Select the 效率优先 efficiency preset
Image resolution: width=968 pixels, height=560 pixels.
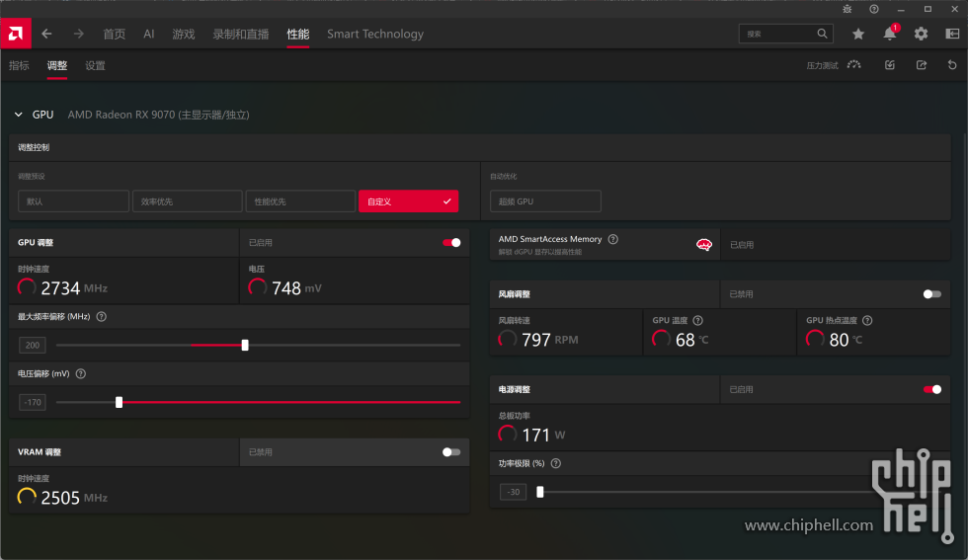point(187,201)
